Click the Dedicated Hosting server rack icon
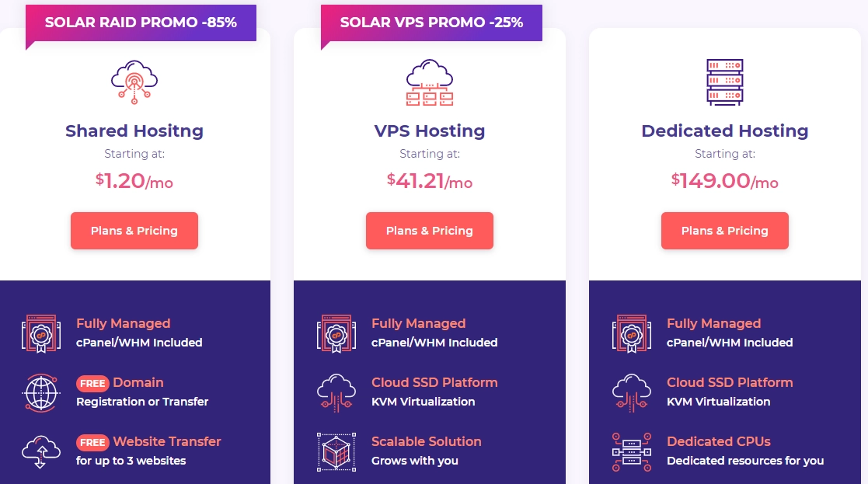The height and width of the screenshot is (484, 868). click(724, 82)
